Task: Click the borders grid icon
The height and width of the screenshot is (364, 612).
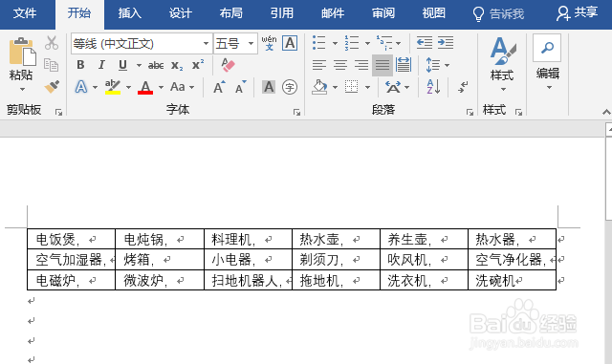Action: click(351, 87)
